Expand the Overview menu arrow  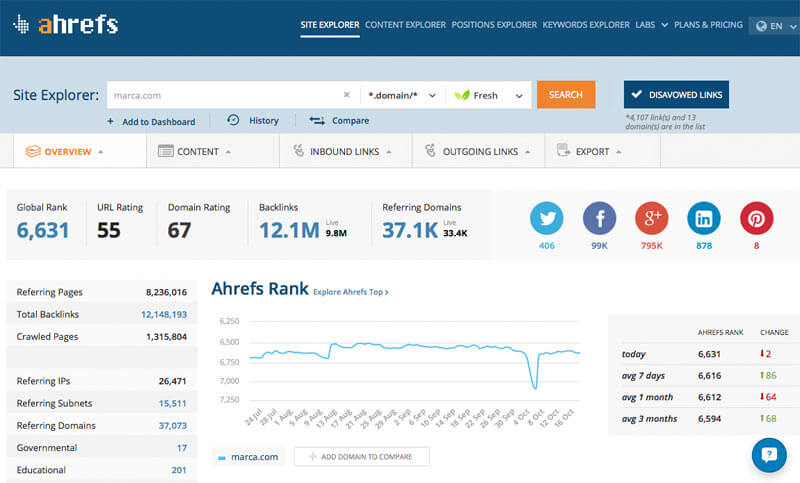(x=101, y=152)
